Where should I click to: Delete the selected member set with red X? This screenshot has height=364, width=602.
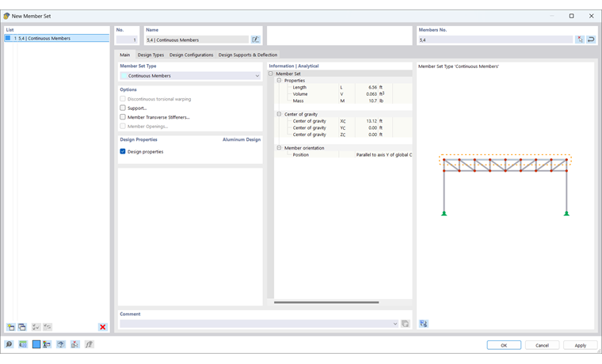click(x=102, y=327)
